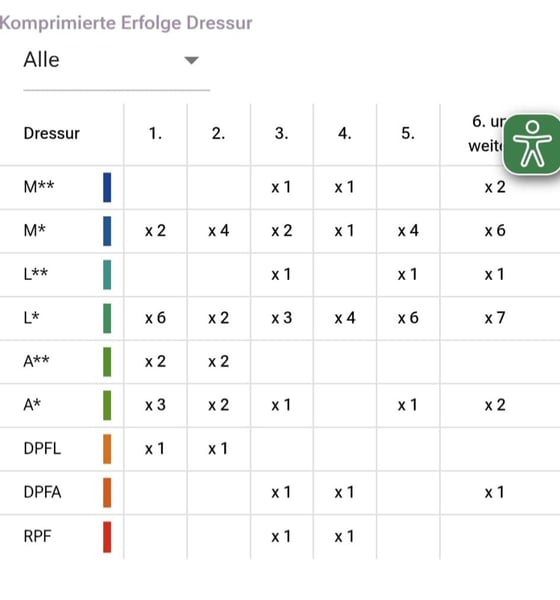
Task: Select the A** row label
Action: 36,361
